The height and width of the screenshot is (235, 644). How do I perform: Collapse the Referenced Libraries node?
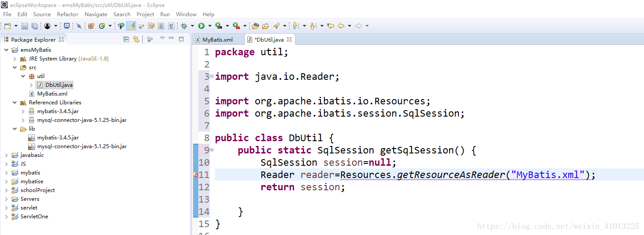(x=15, y=103)
